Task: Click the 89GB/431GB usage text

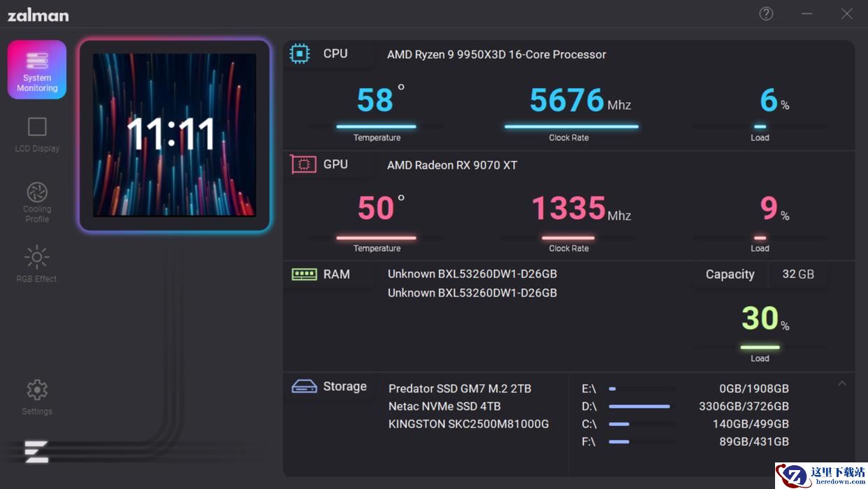Action: point(754,441)
